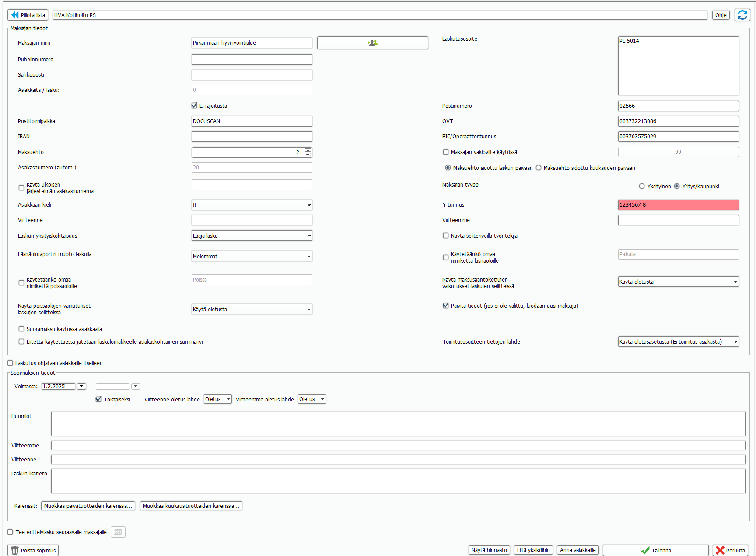Open Toimitusosoitteen tietojen lähde dropdown
This screenshot has width=756, height=556.
[x=678, y=341]
